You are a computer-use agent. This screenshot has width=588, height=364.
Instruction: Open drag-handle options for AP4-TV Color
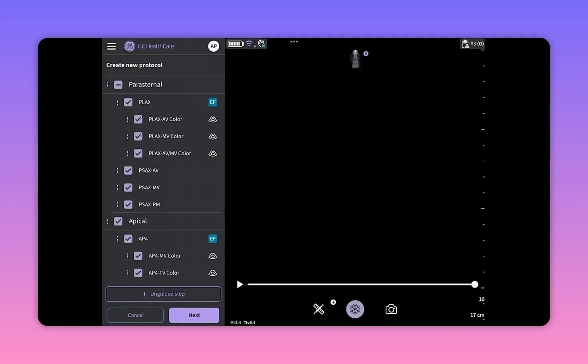tap(127, 273)
